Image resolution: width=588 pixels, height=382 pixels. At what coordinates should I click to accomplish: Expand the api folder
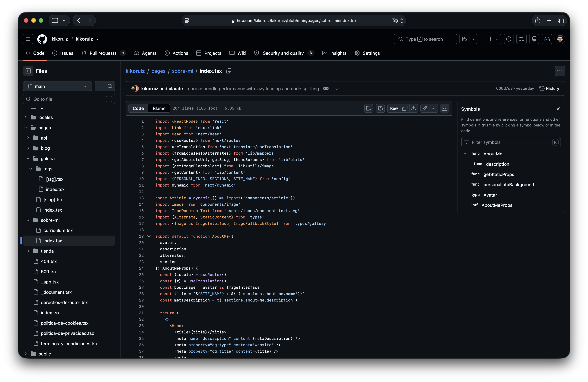[x=28, y=138]
